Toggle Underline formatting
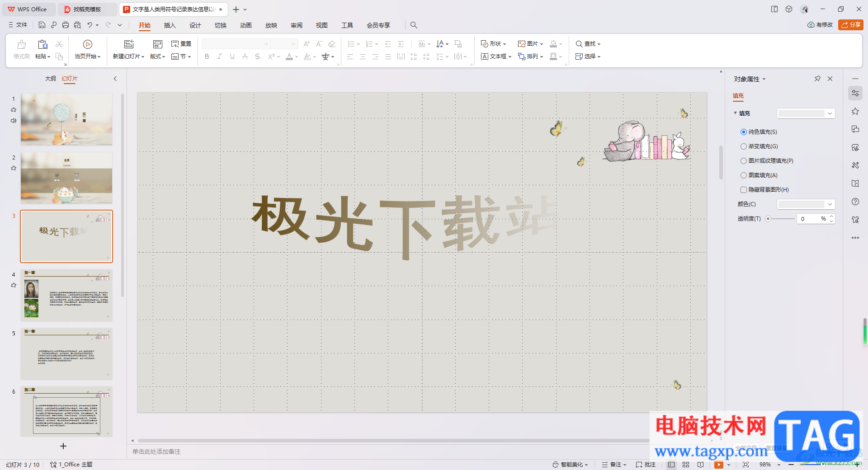868x470 pixels. (232, 56)
